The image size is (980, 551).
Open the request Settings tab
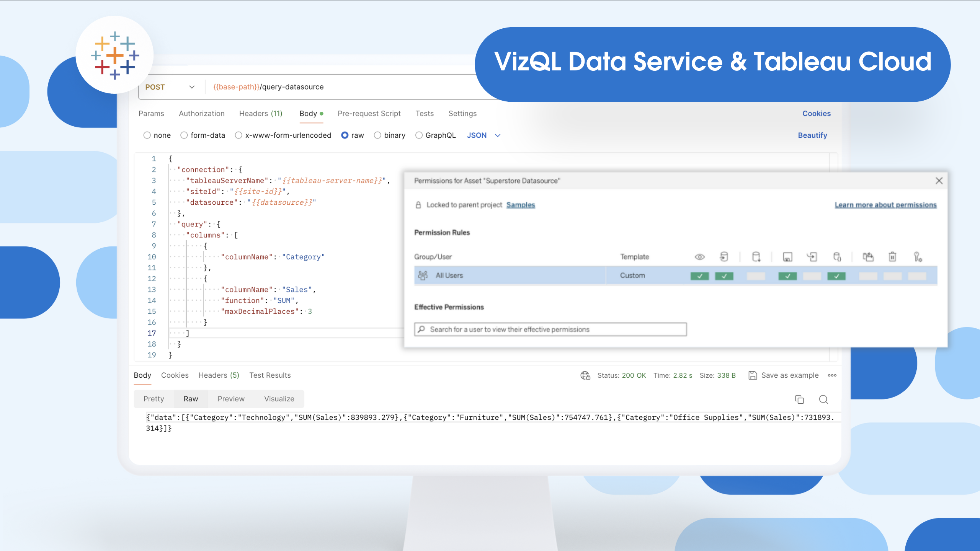462,114
